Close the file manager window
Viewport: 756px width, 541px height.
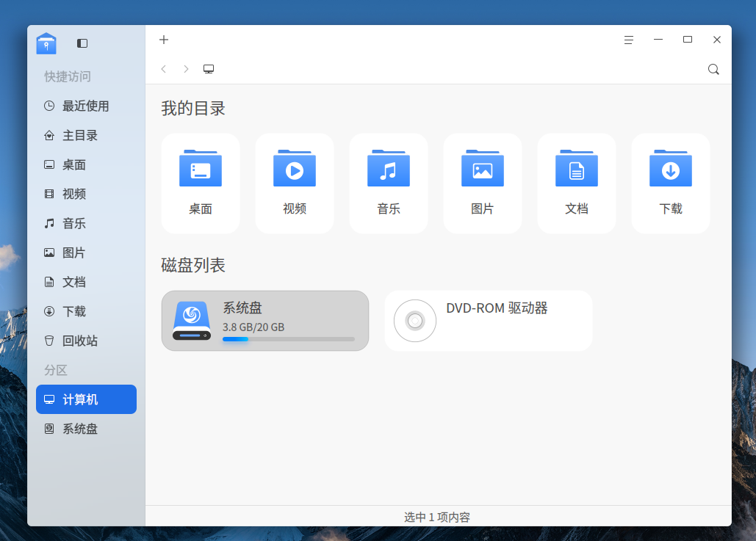pyautogui.click(x=717, y=40)
